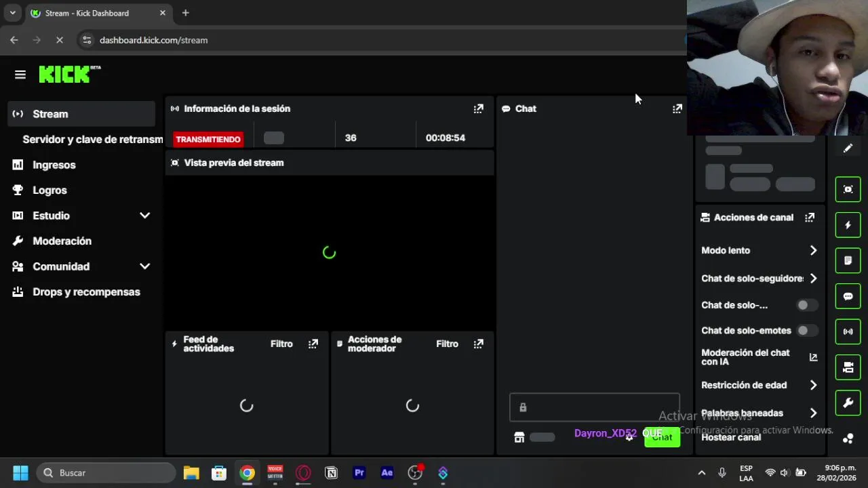Screen dimensions: 868x488
Task: Click the Windows Start button
Action: pyautogui.click(x=20, y=473)
